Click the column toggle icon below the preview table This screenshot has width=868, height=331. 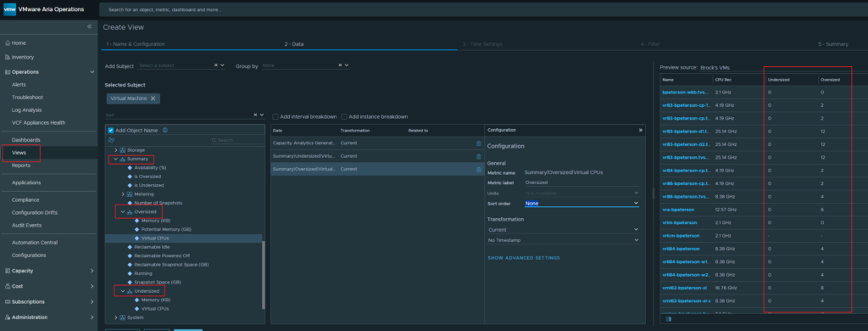point(669,319)
